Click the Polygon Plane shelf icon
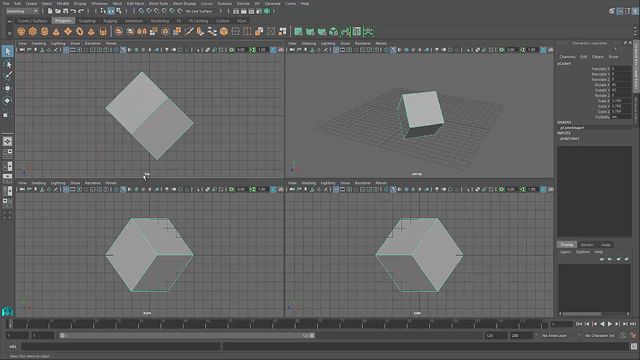 pos(68,31)
